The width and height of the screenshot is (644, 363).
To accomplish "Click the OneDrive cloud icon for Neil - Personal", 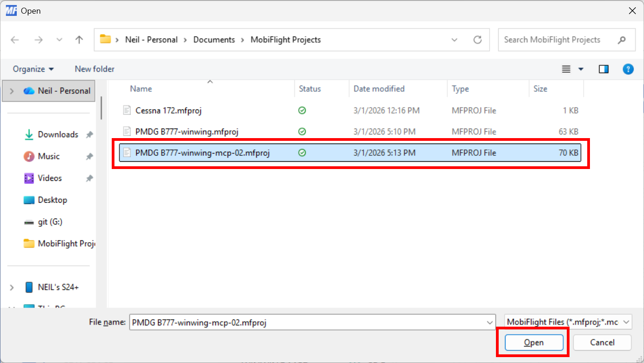I will click(x=29, y=90).
